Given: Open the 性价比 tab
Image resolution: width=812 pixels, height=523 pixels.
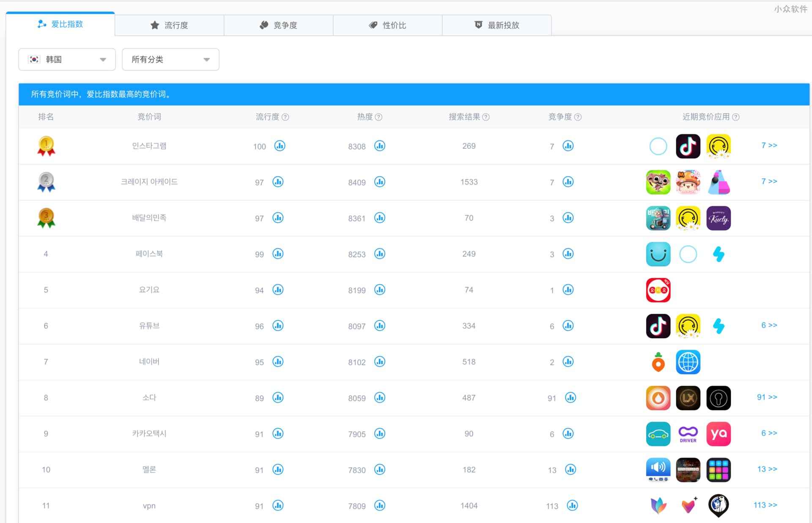Looking at the screenshot, I should tap(387, 25).
